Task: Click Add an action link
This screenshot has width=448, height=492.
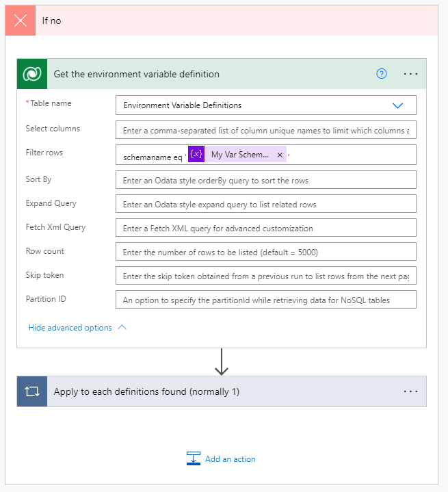Action: coord(230,459)
